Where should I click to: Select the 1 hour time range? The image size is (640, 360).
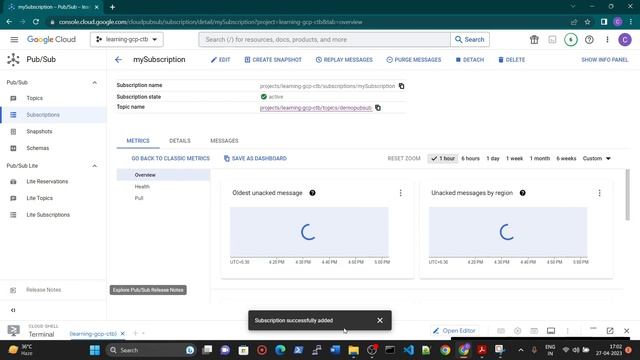pyautogui.click(x=443, y=158)
